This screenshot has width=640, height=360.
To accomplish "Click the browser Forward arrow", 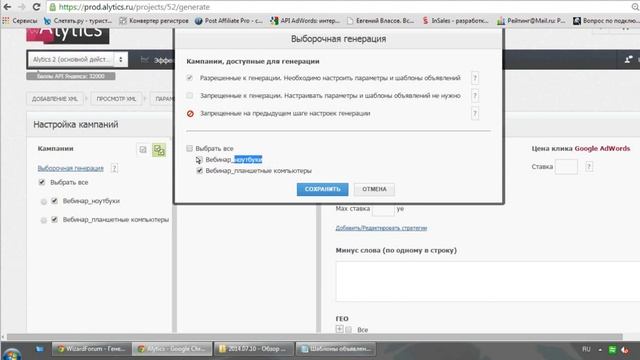I will (x=22, y=7).
